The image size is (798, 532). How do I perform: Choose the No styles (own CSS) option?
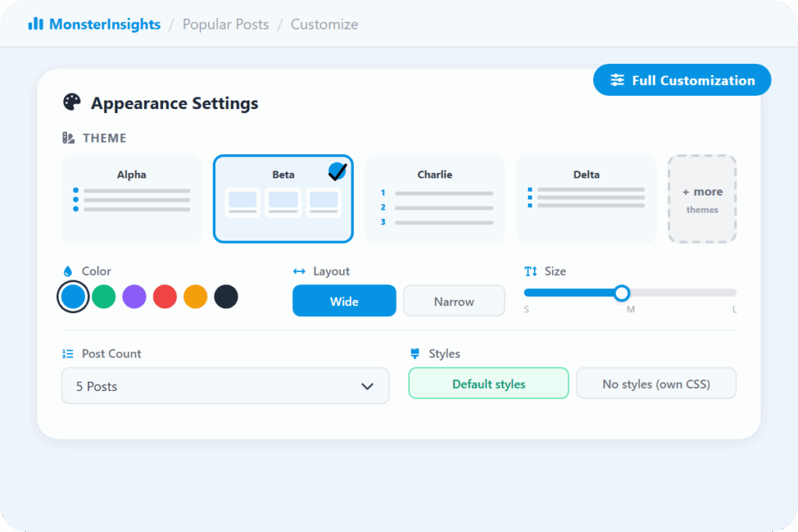(655, 383)
